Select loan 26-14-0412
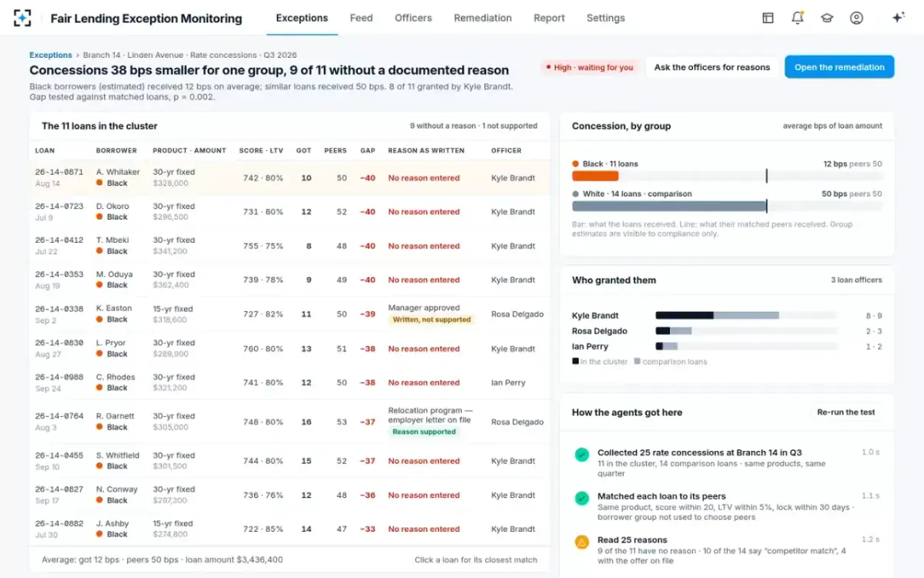This screenshot has height=578, width=924. pos(290,246)
